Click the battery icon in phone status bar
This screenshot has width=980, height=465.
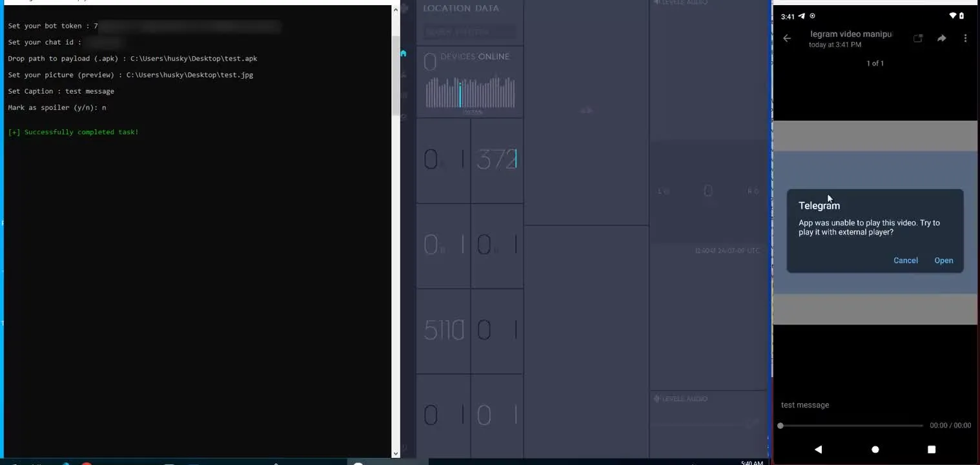coord(961,15)
